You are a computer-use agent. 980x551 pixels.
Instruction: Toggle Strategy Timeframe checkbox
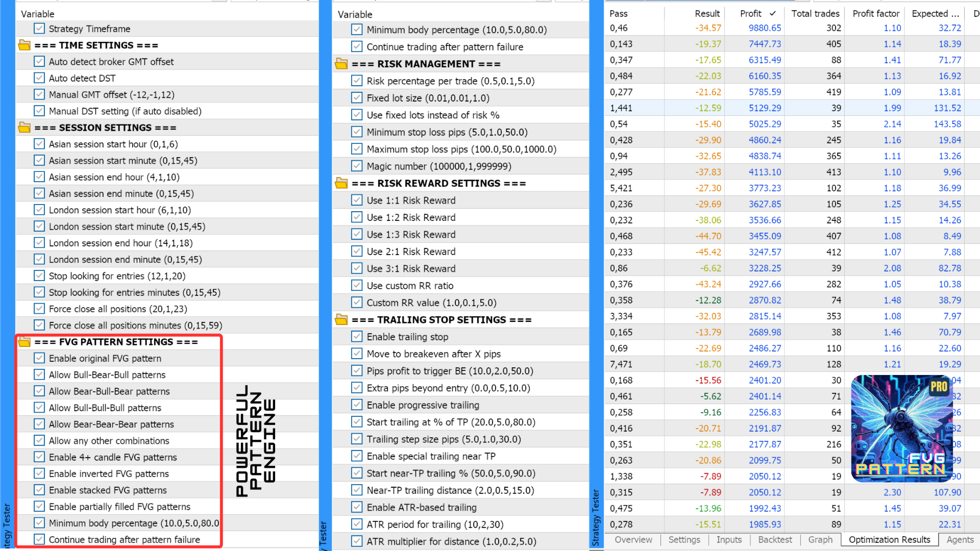[x=39, y=29]
